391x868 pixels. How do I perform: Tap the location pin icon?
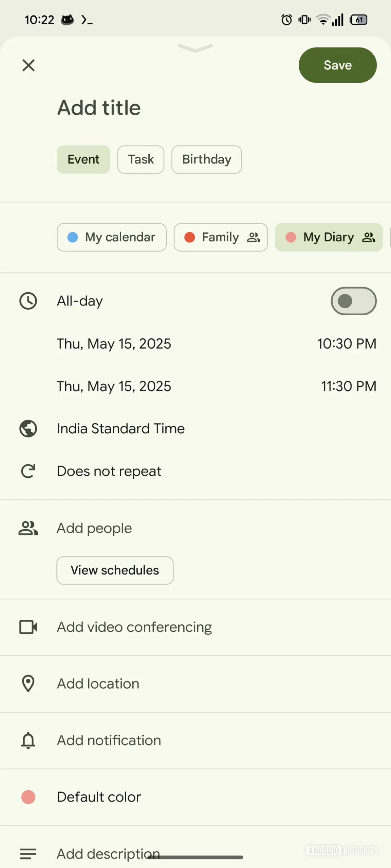28,684
